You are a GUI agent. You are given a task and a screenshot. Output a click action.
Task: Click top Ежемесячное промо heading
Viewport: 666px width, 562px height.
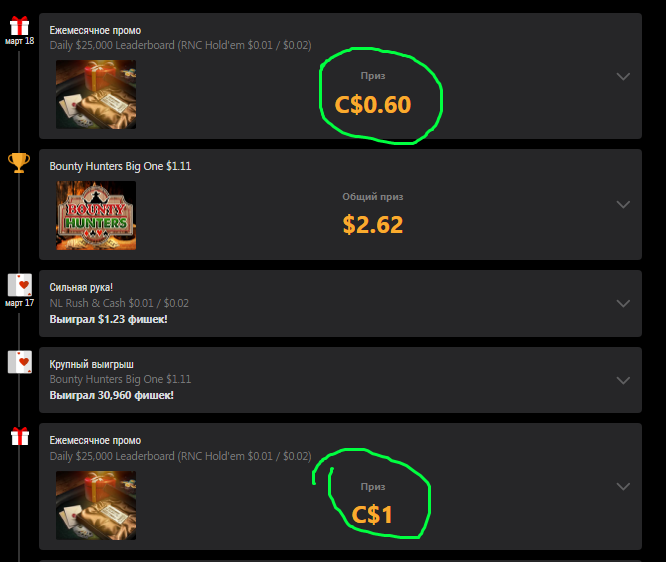coord(95,31)
